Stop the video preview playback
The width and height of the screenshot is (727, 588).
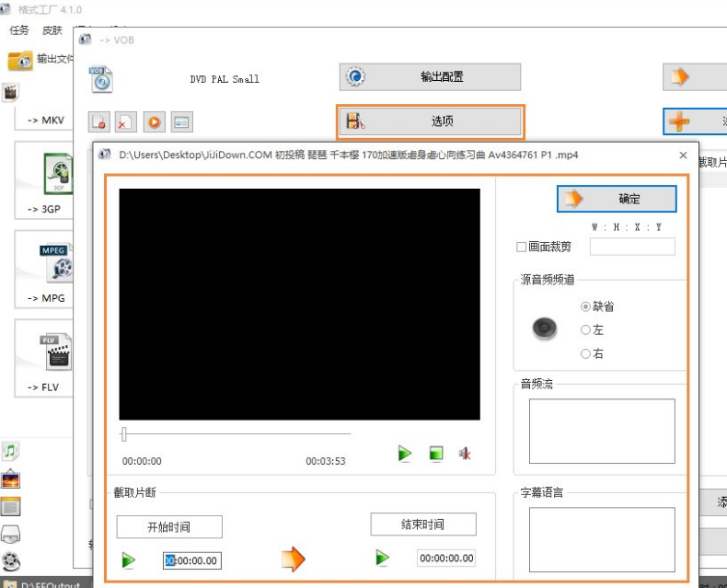(436, 453)
